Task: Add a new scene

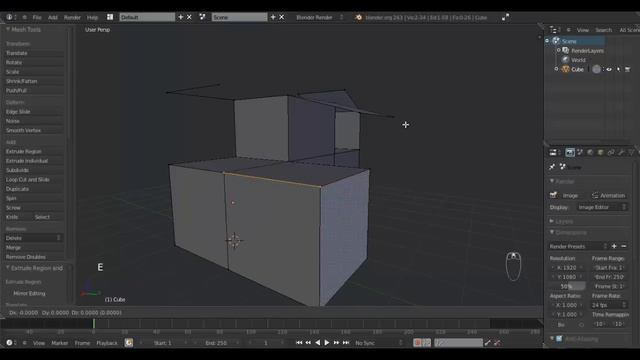Action: coord(273,17)
